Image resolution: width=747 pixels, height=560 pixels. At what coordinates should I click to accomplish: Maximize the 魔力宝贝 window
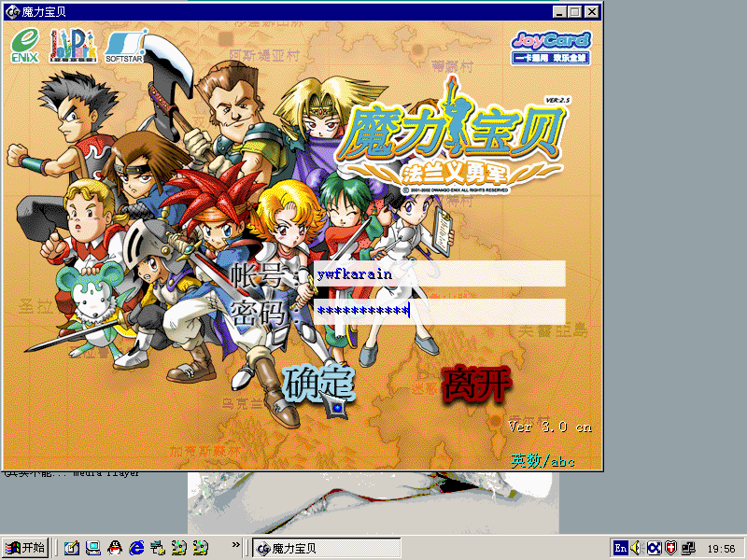tap(574, 12)
